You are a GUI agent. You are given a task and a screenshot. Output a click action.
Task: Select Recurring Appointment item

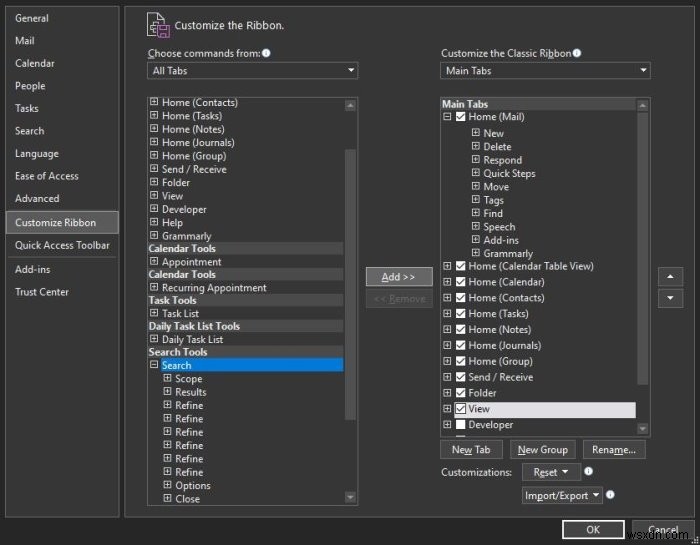tap(214, 287)
